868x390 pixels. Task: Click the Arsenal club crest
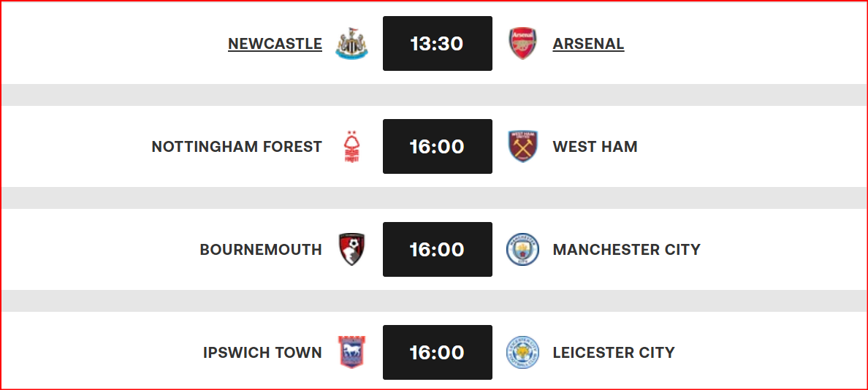pyautogui.click(x=522, y=43)
